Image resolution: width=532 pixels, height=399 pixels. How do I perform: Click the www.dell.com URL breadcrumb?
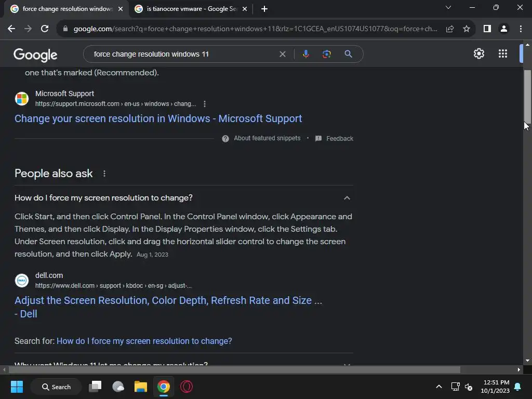coord(113,286)
